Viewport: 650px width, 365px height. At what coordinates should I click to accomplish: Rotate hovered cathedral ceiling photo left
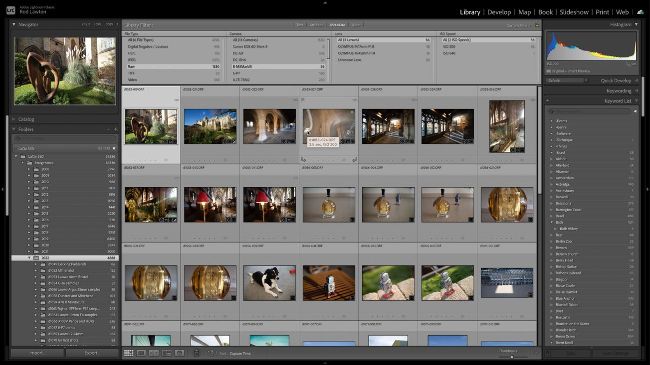point(303,159)
